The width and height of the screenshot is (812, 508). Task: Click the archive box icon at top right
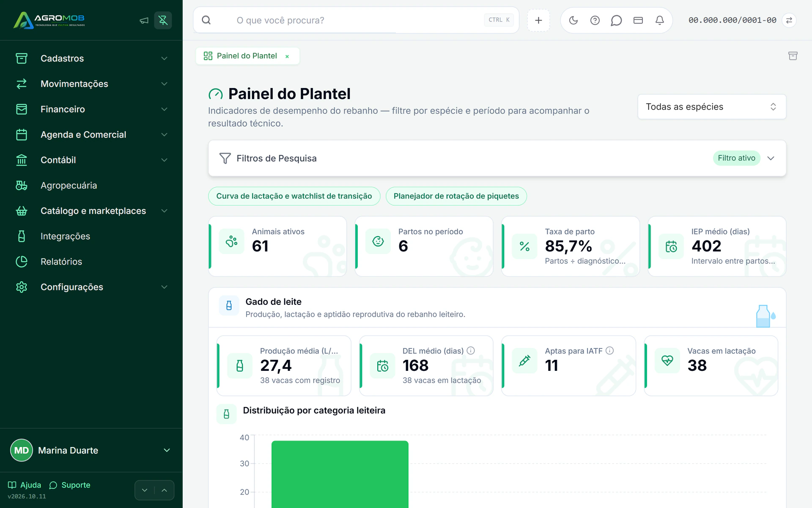coord(793,56)
